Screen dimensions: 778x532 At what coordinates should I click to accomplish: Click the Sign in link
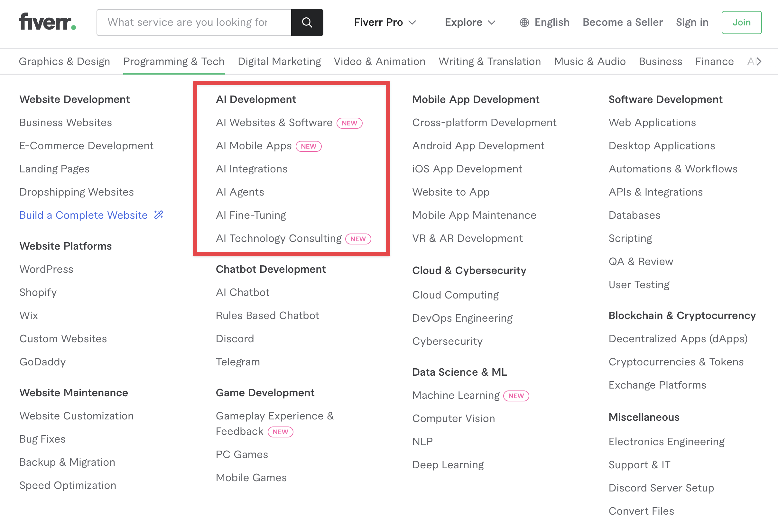pos(692,23)
